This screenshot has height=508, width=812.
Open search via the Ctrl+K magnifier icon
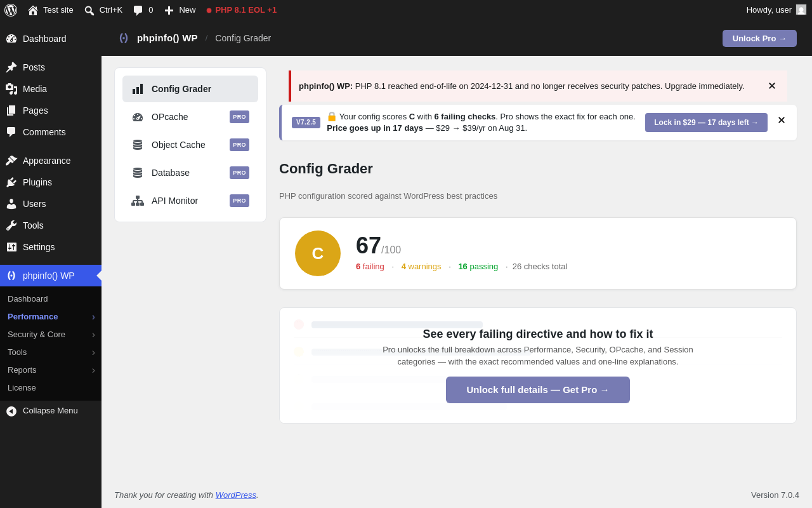(x=89, y=10)
